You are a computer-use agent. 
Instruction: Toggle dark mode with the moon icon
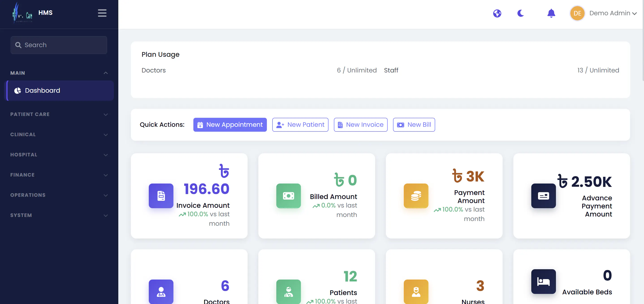coord(521,13)
